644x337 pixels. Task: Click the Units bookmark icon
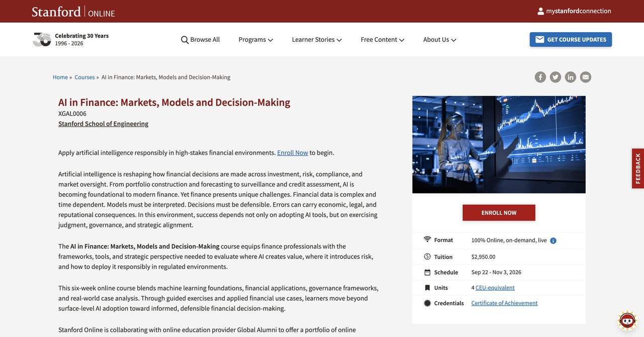click(428, 288)
